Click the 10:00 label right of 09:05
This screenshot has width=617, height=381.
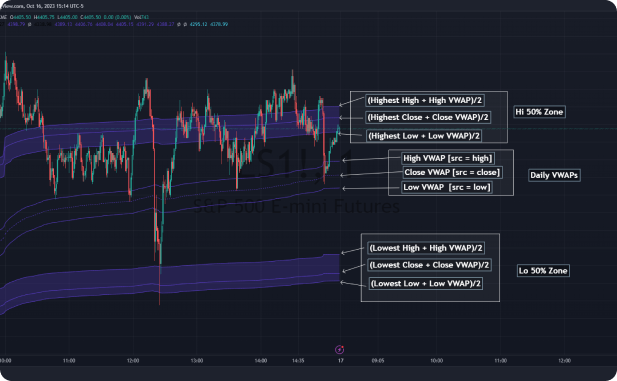436,361
